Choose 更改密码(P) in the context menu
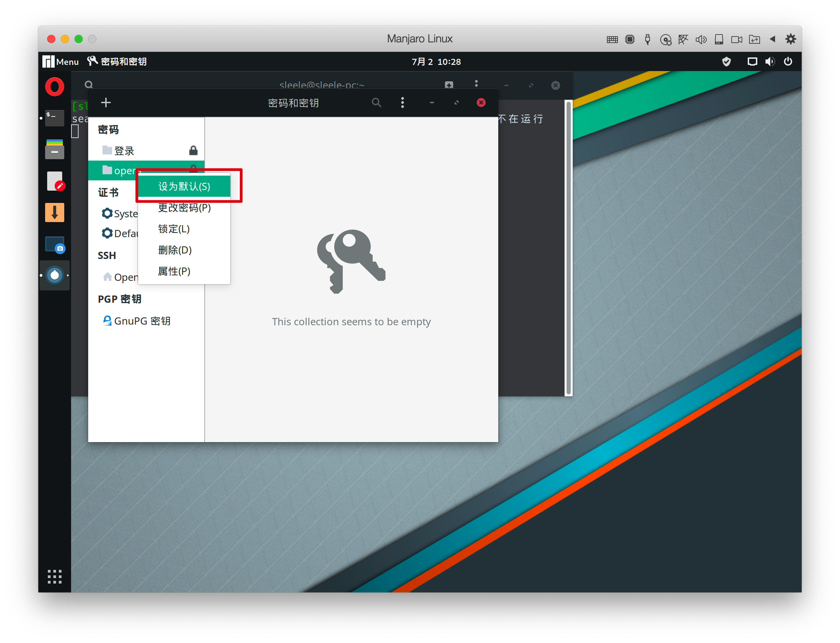The height and width of the screenshot is (643, 840). click(x=184, y=207)
